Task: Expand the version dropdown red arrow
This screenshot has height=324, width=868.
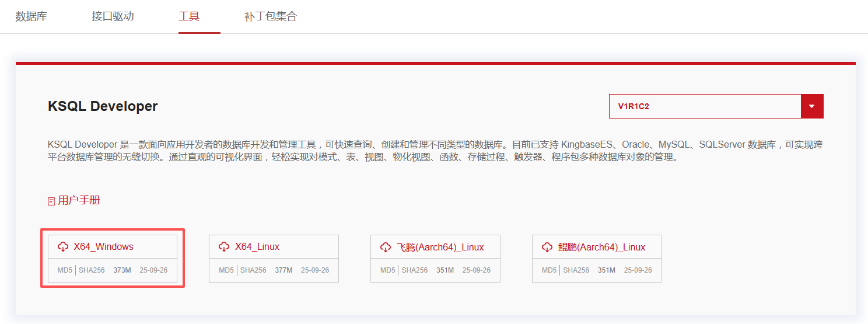Action: click(x=812, y=107)
